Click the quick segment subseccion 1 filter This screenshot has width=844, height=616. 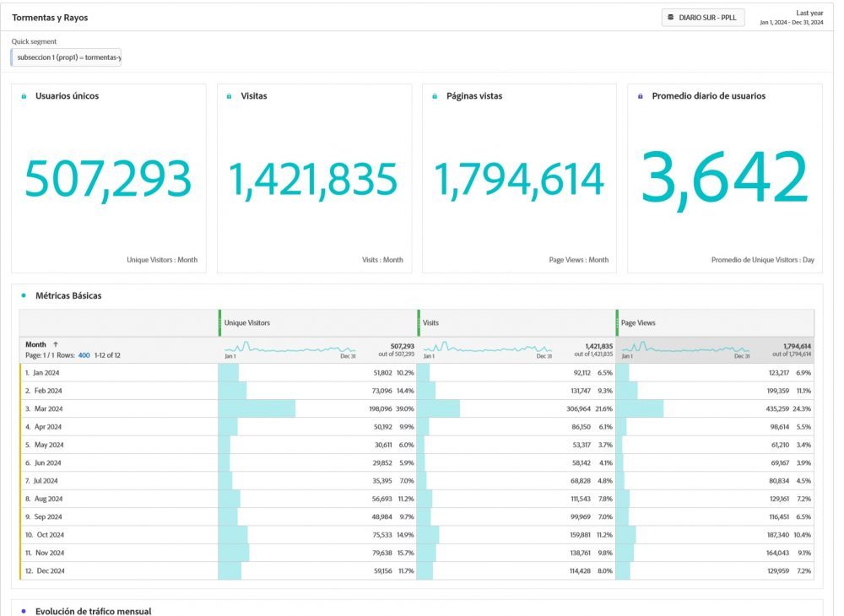(x=66, y=57)
